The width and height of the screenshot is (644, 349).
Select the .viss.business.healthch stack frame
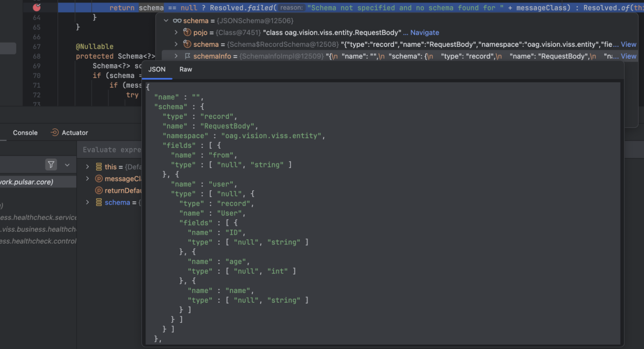point(38,229)
